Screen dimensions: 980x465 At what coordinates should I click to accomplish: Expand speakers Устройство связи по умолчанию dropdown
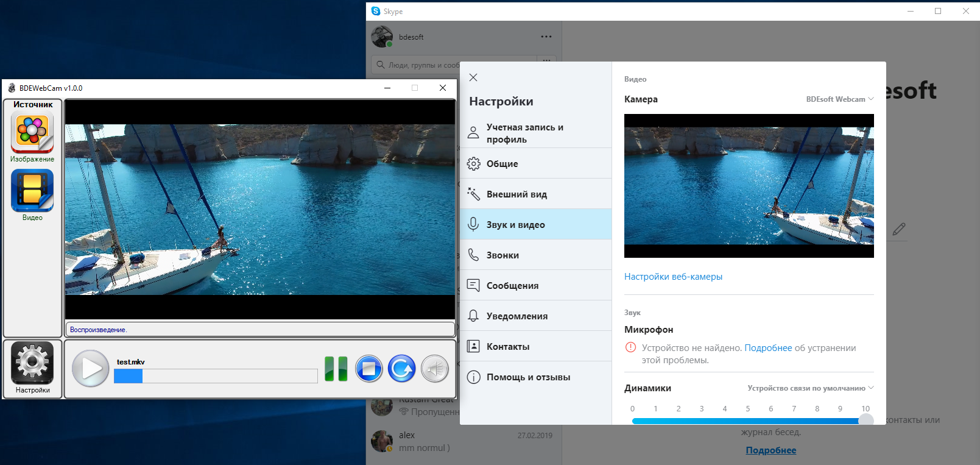point(810,388)
